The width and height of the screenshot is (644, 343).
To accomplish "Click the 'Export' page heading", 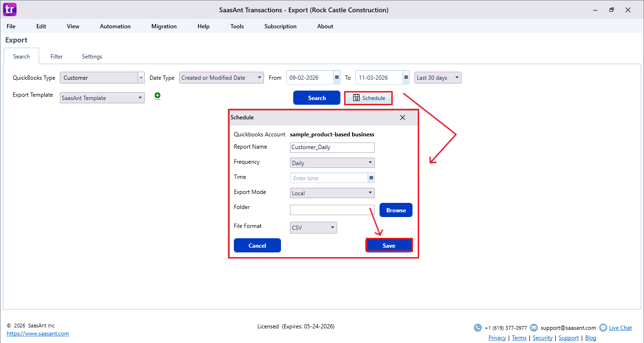I will [x=17, y=40].
